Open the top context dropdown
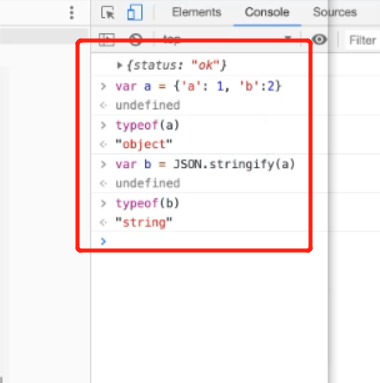The width and height of the screenshot is (380, 383). tap(227, 39)
